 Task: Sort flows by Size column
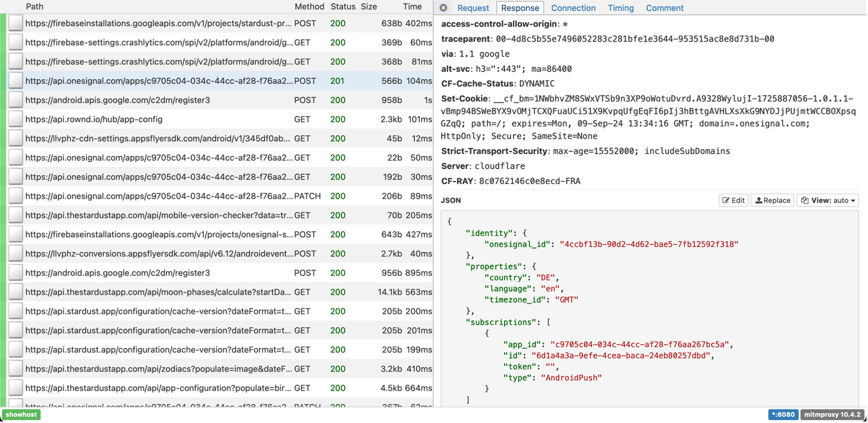coord(368,6)
